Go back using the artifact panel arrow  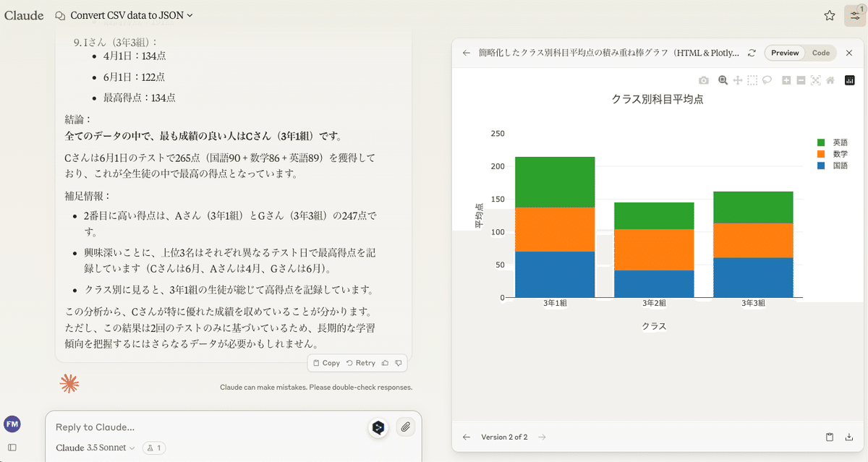tap(467, 53)
